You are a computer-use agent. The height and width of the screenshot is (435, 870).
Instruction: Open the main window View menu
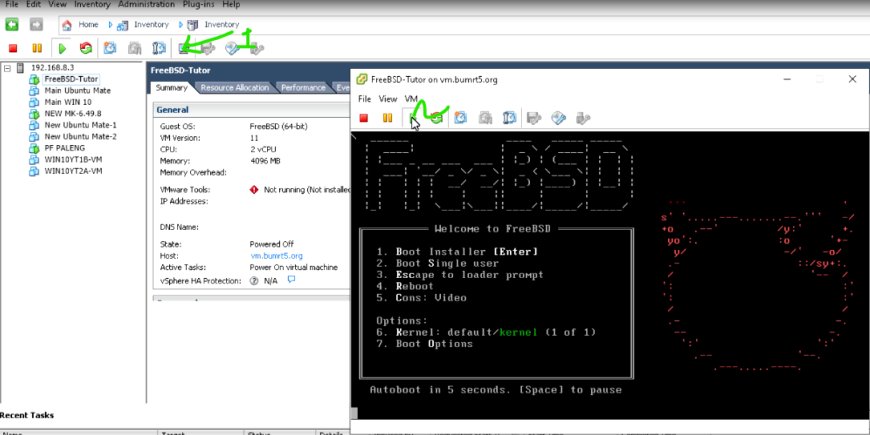pos(57,4)
